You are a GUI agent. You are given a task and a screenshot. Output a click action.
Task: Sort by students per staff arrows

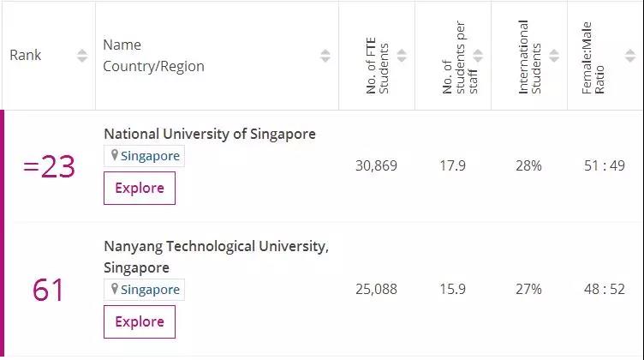(479, 56)
